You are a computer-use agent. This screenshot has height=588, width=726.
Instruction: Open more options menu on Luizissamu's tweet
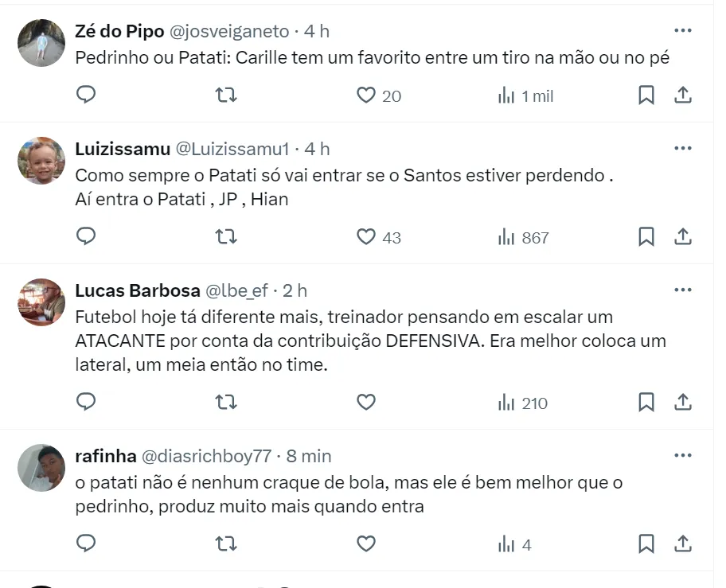pos(682,149)
